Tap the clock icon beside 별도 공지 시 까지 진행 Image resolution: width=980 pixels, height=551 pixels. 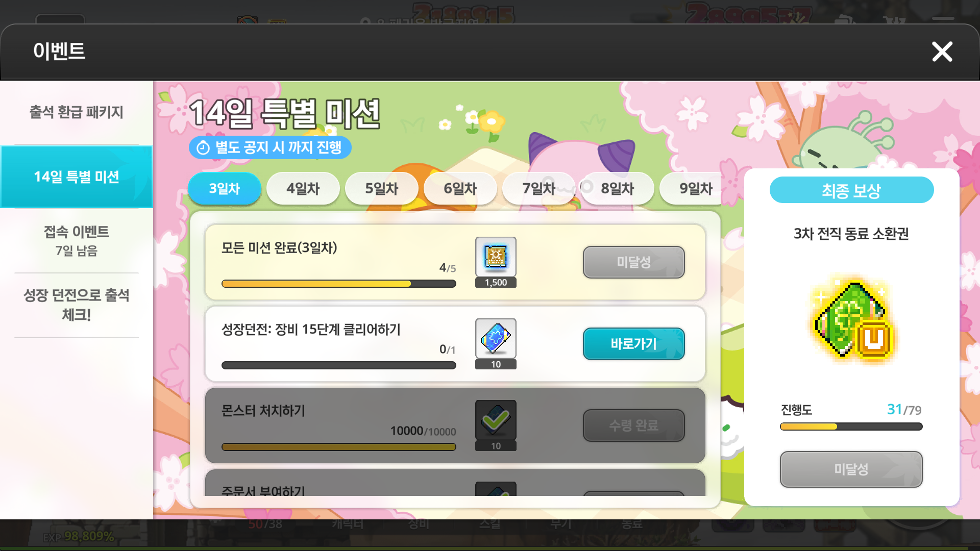(x=203, y=148)
